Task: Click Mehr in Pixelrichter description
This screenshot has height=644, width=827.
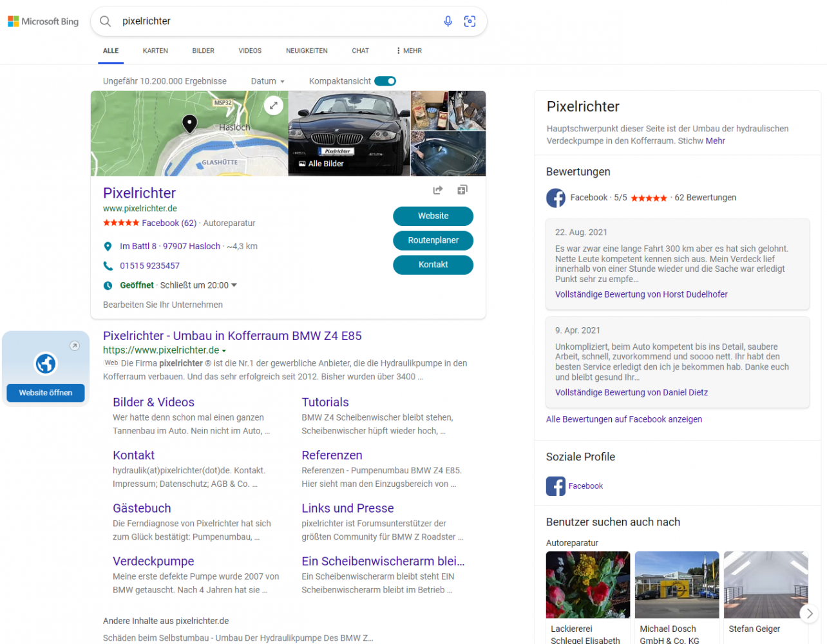Action: click(x=716, y=141)
